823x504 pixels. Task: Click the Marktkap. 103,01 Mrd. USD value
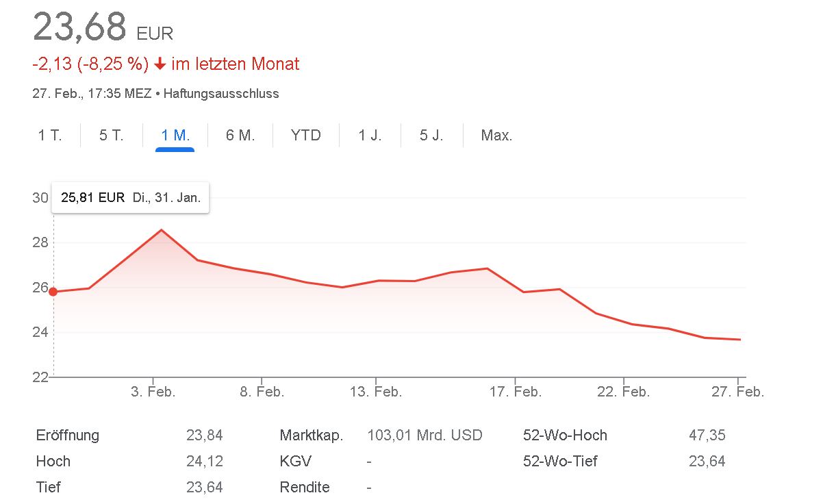coord(425,436)
